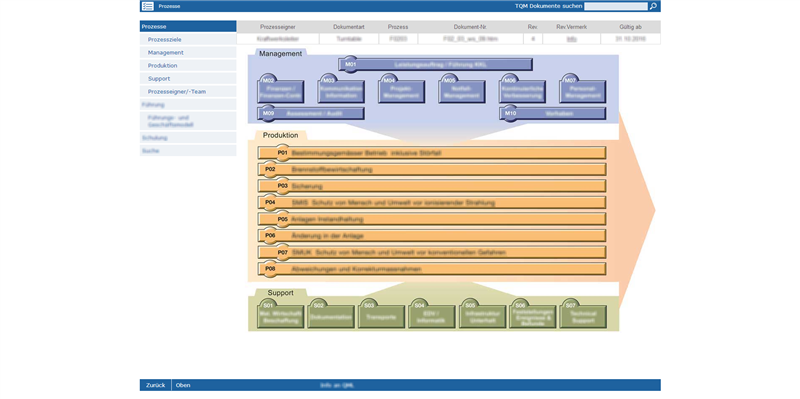Screen dimensions: 800x399
Task: Click the Zurück button in footer
Action: coord(156,385)
